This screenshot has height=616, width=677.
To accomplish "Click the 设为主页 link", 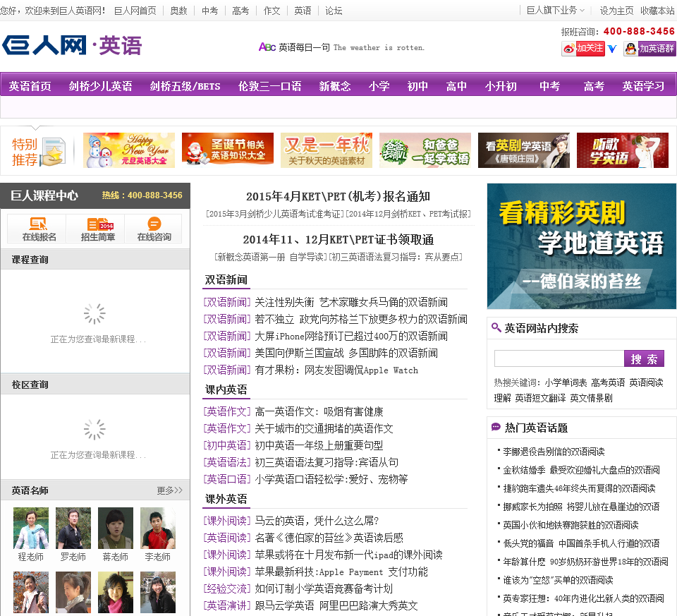I will point(616,11).
